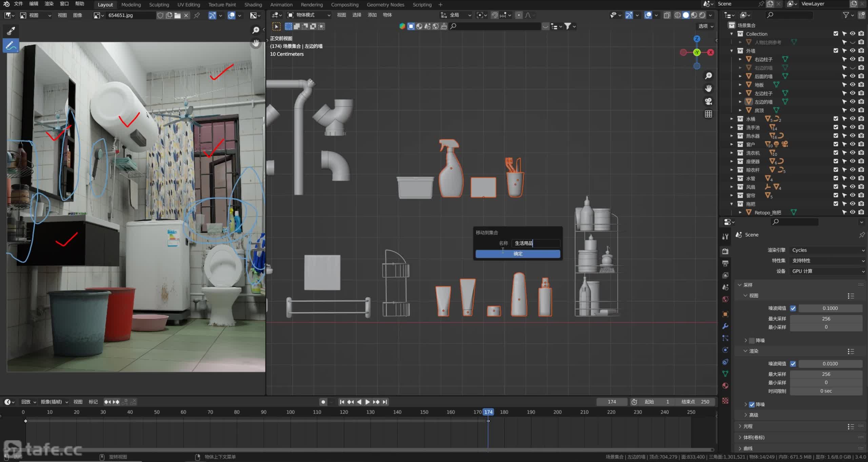Open the 回放 playback dropdown in timeline

[28, 402]
